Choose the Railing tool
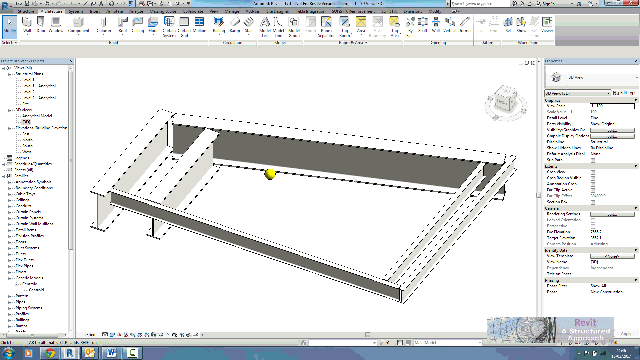The height and width of the screenshot is (360, 640). [219, 25]
